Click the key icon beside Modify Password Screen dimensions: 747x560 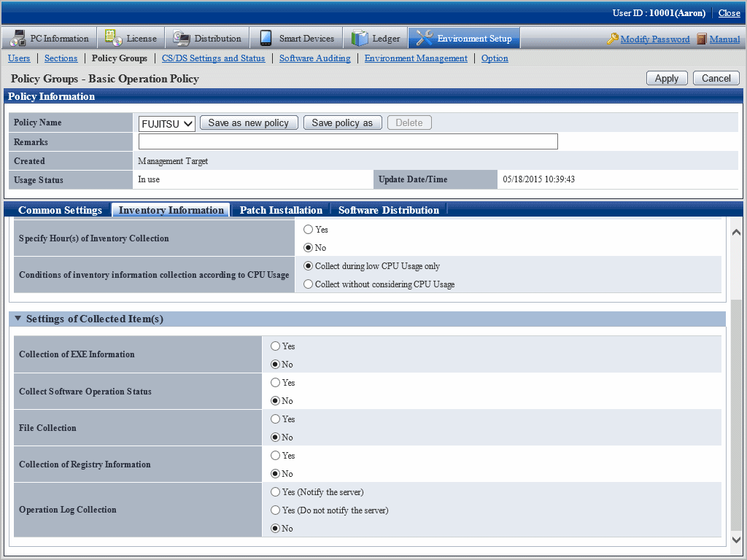click(613, 39)
